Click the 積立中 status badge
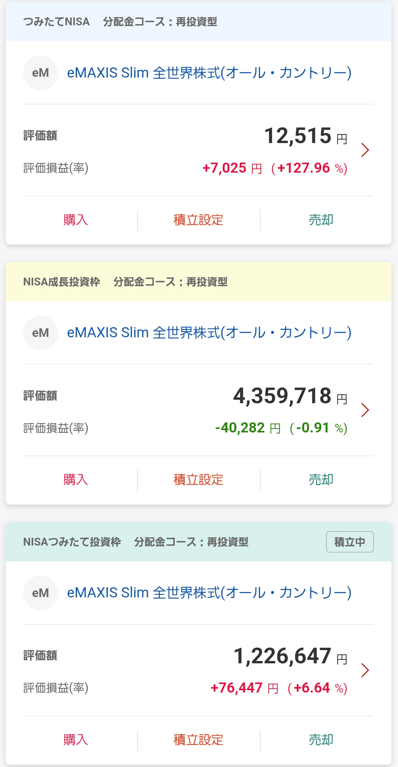Image resolution: width=398 pixels, height=767 pixels. click(350, 542)
